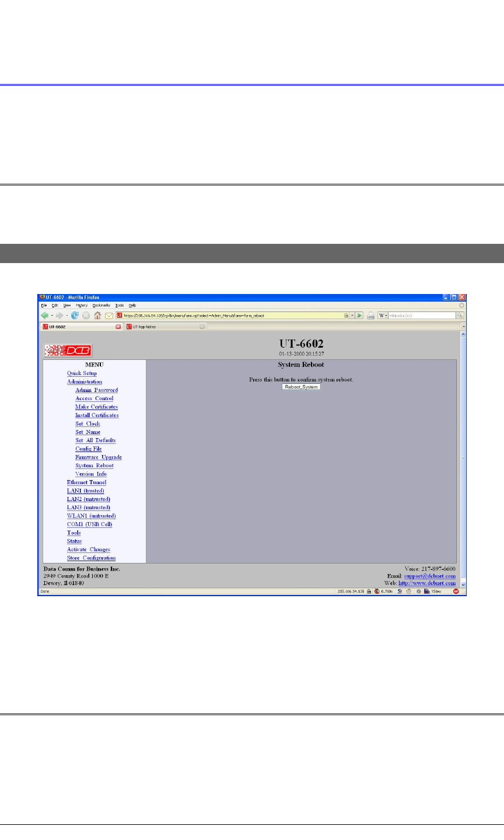The width and height of the screenshot is (504, 840).
Task: Click the AdBlock Plus icon in status bar
Action: (456, 591)
